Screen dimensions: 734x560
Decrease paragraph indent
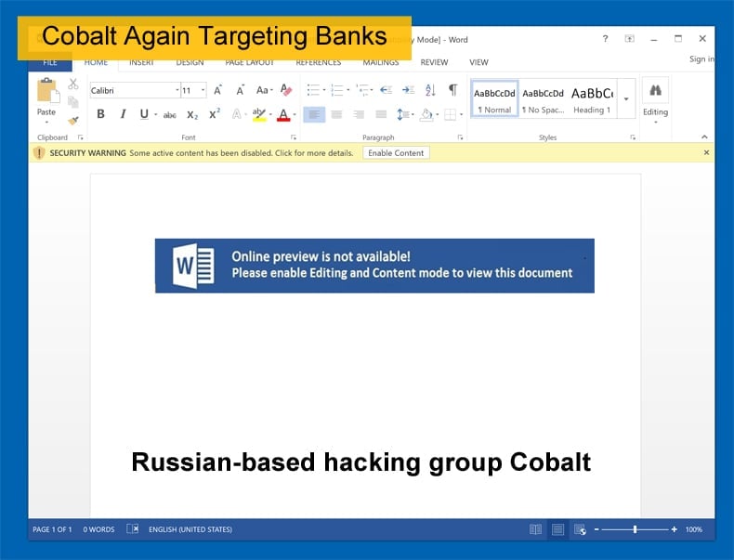pyautogui.click(x=386, y=90)
